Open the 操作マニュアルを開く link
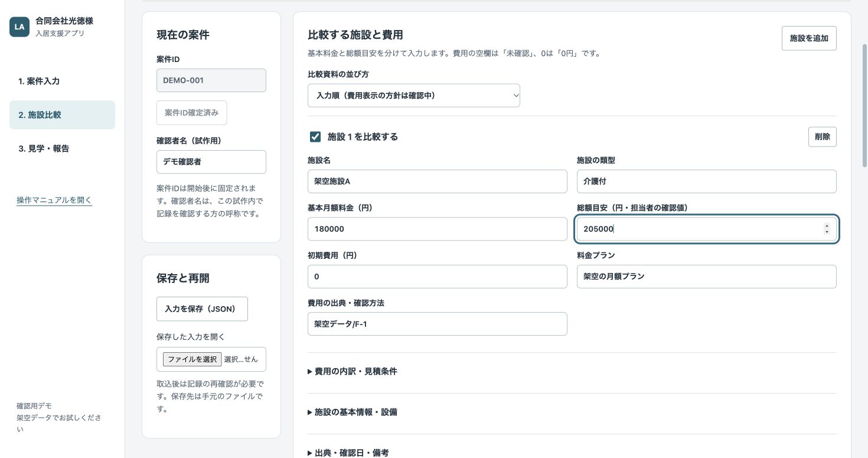Viewport: 868px width, 458px height. tap(54, 200)
